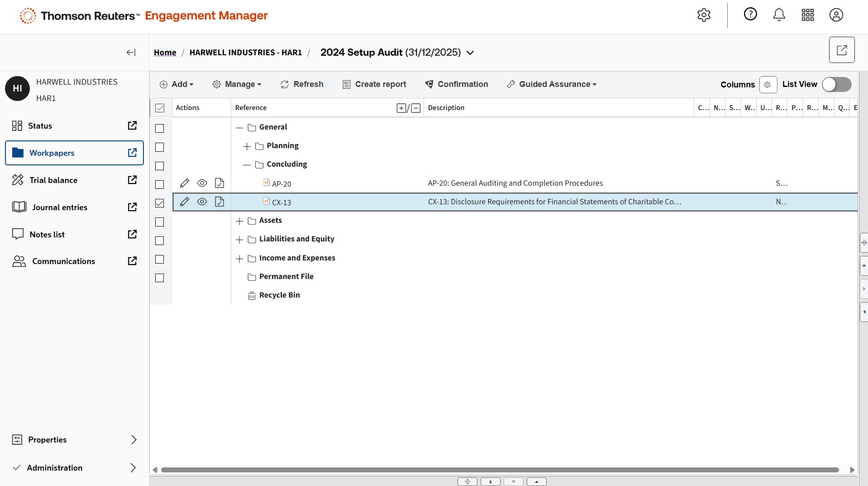Click the sign-off document icon for CX-13
The width and height of the screenshot is (868, 486).
[x=219, y=202]
